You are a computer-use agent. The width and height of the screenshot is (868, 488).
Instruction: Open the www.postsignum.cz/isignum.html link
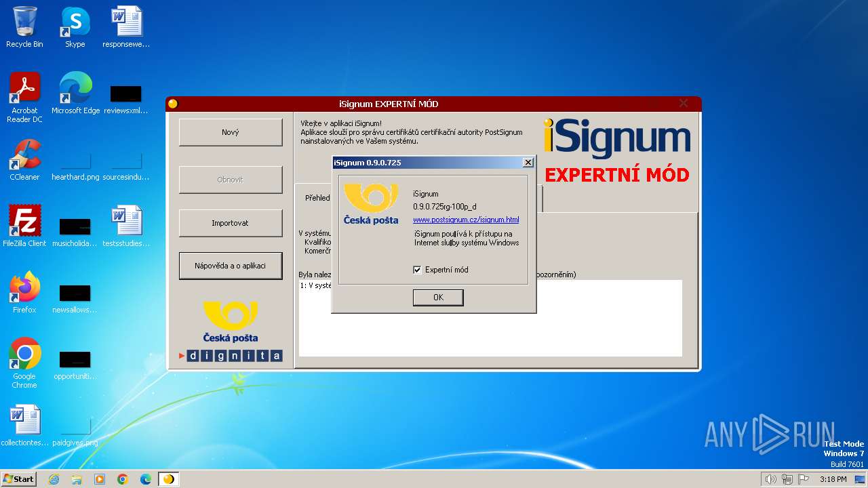tap(466, 220)
